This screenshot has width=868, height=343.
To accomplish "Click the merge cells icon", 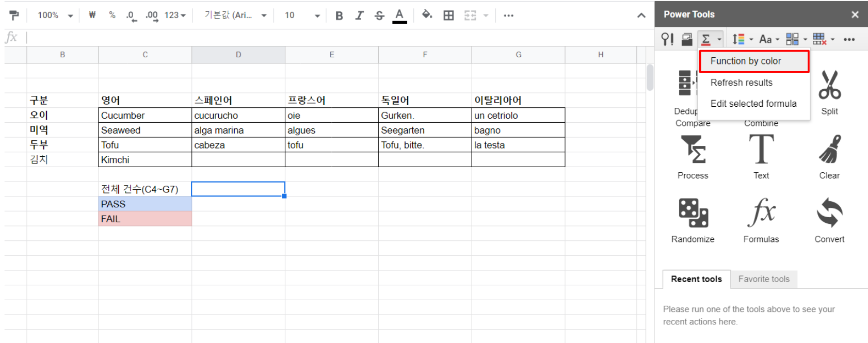I will 470,15.
